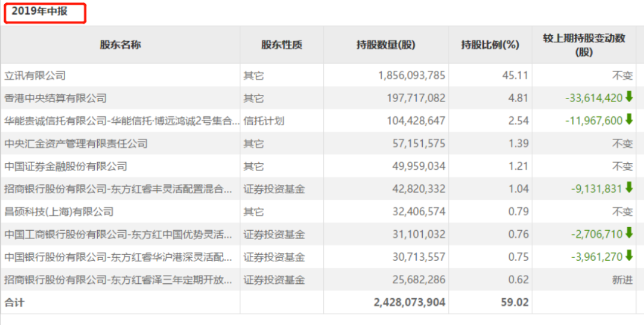
Task: Click the 0.62 holding percentage
Action: tap(518, 280)
